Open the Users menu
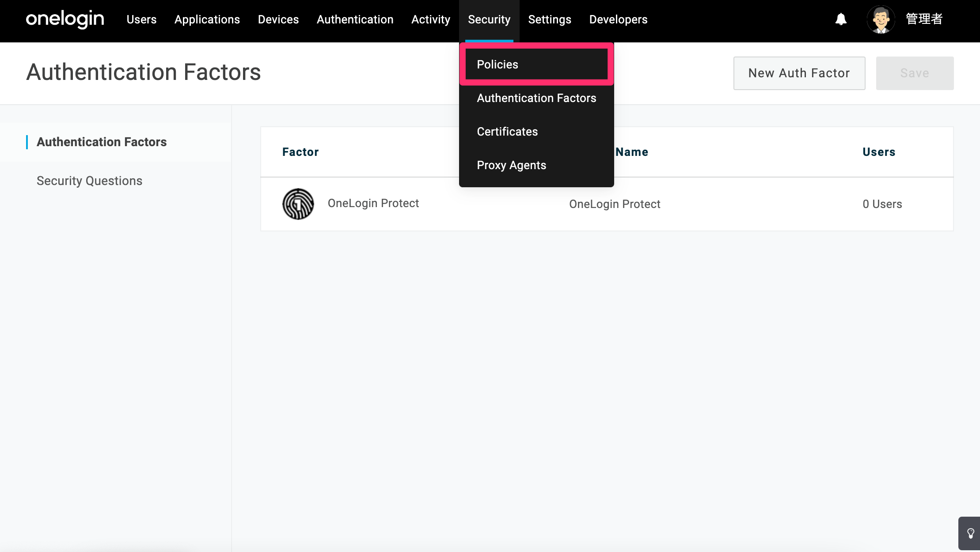The width and height of the screenshot is (980, 552). 141,19
